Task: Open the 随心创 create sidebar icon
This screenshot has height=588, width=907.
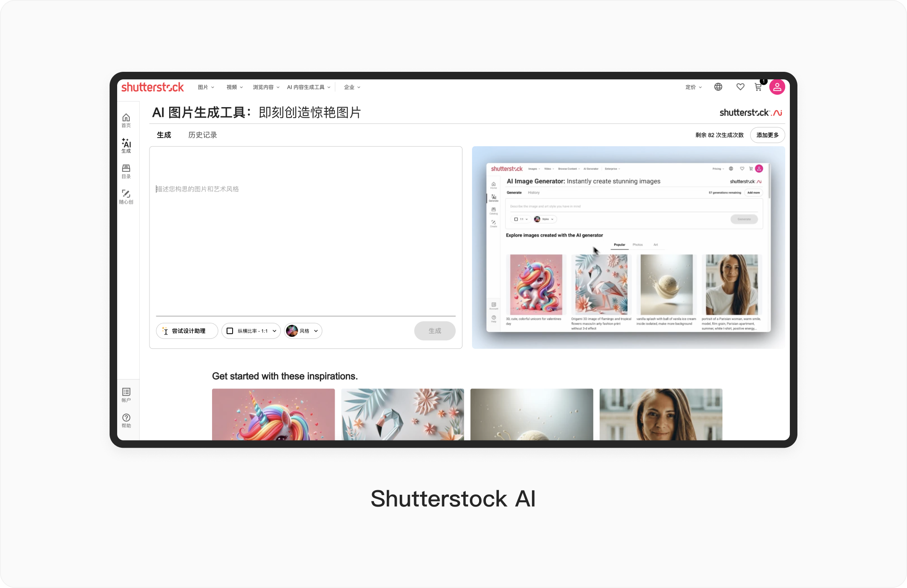Action: coord(126,197)
